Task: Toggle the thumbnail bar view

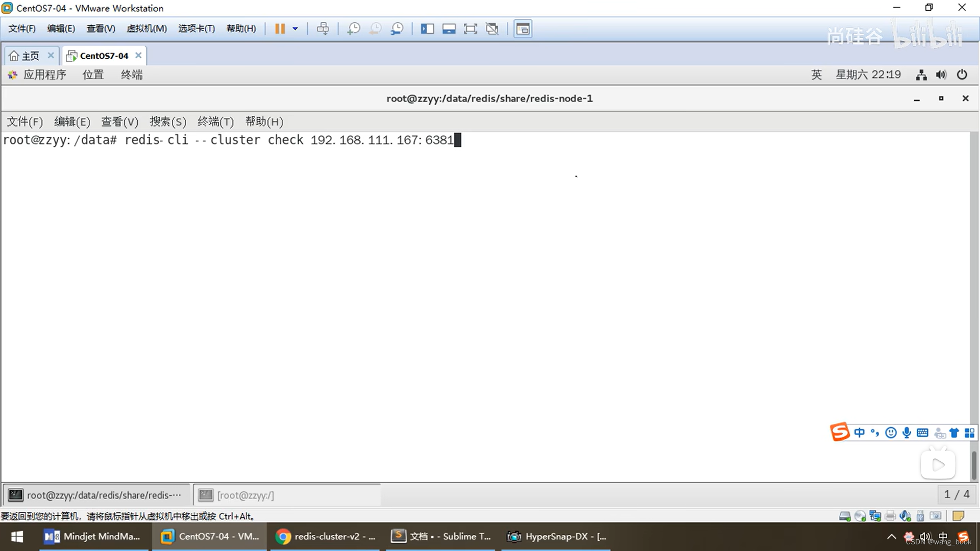Action: [x=449, y=29]
